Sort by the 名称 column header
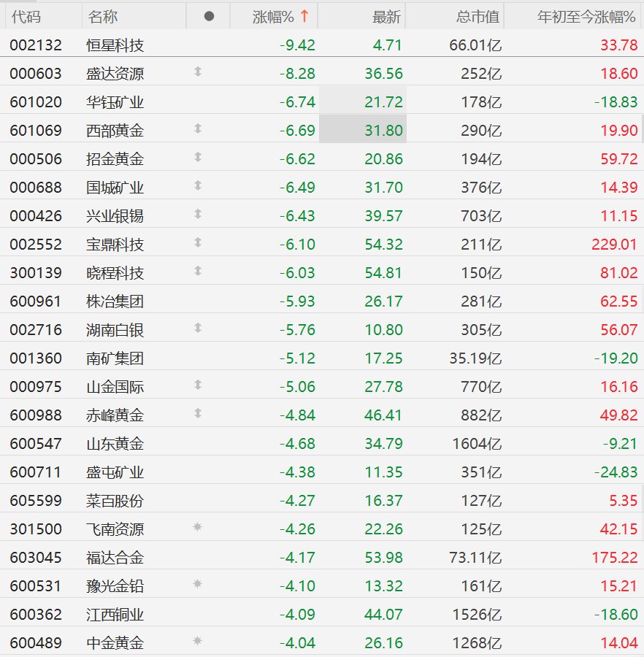The height and width of the screenshot is (657, 644). coord(103,17)
